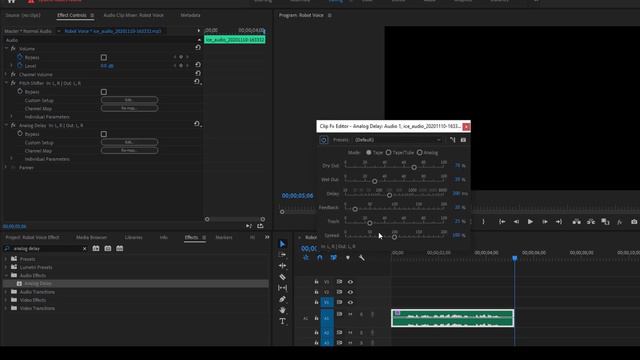Mute the A1 audio track
The width and height of the screenshot is (640, 360).
point(350,314)
